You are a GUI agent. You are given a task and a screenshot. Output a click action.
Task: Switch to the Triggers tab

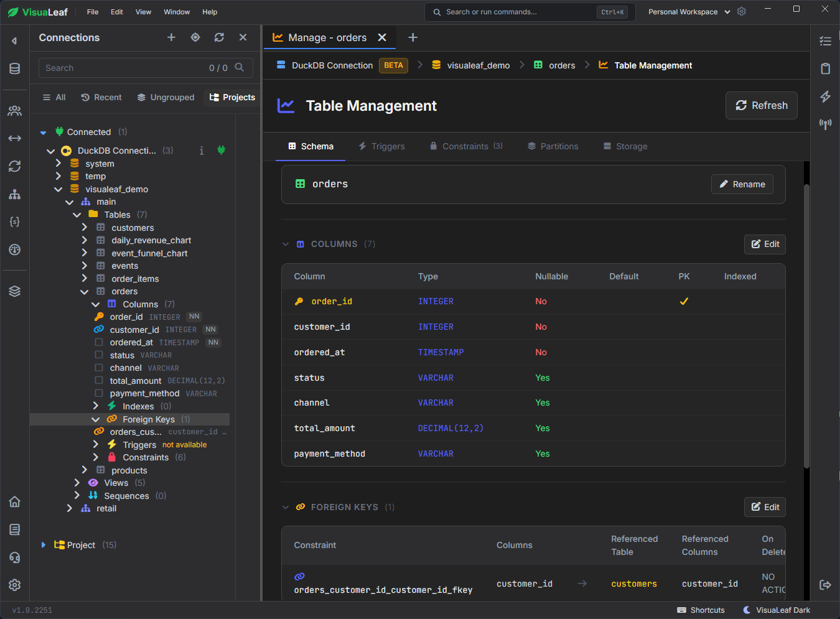381,146
